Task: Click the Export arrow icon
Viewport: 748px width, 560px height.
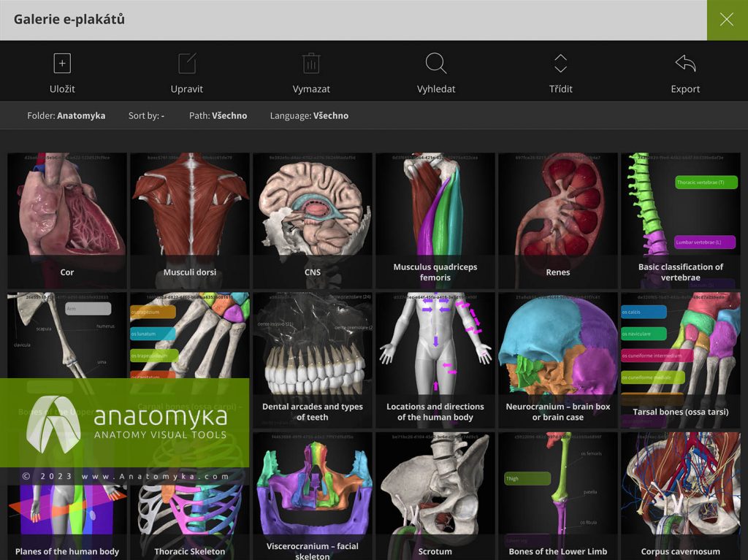Action: (x=684, y=64)
